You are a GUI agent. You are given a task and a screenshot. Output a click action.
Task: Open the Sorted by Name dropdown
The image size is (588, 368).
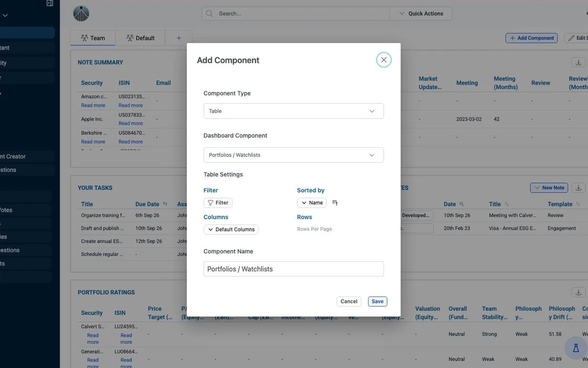pyautogui.click(x=312, y=203)
